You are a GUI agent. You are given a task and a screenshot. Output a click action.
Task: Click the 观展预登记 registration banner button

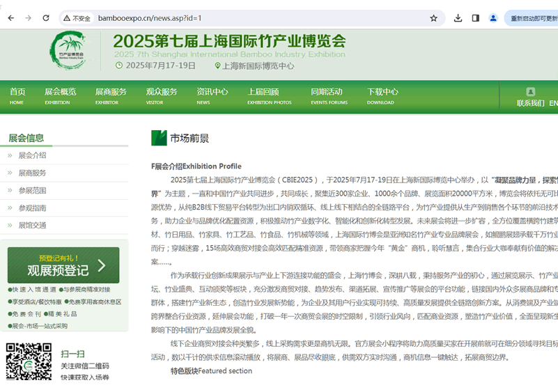pos(63,265)
